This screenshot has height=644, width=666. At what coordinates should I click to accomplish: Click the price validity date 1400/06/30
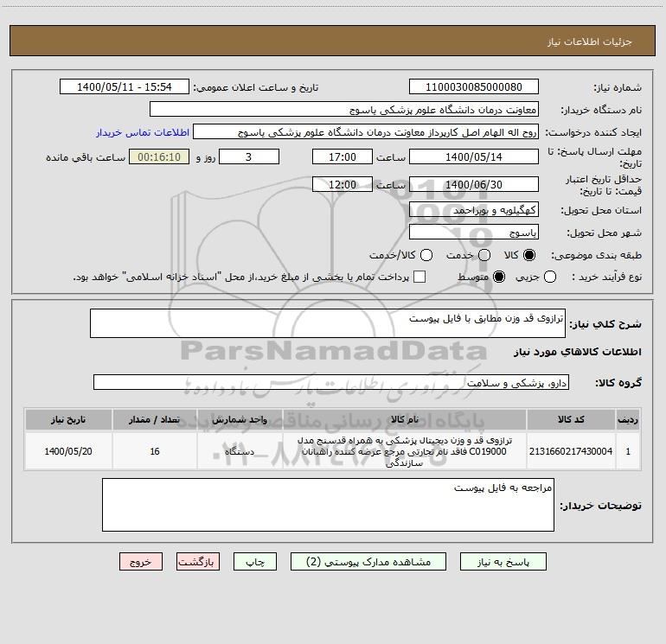pyautogui.click(x=474, y=184)
